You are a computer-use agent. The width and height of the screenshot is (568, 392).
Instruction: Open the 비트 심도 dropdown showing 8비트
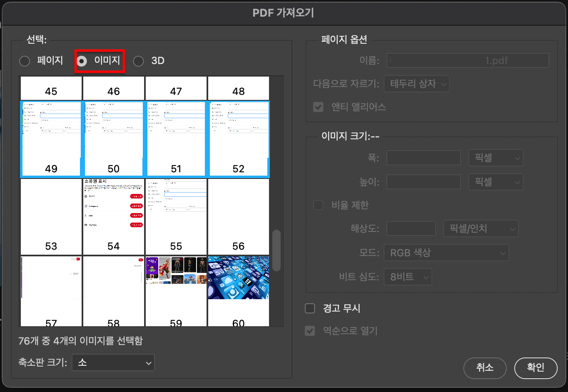407,277
